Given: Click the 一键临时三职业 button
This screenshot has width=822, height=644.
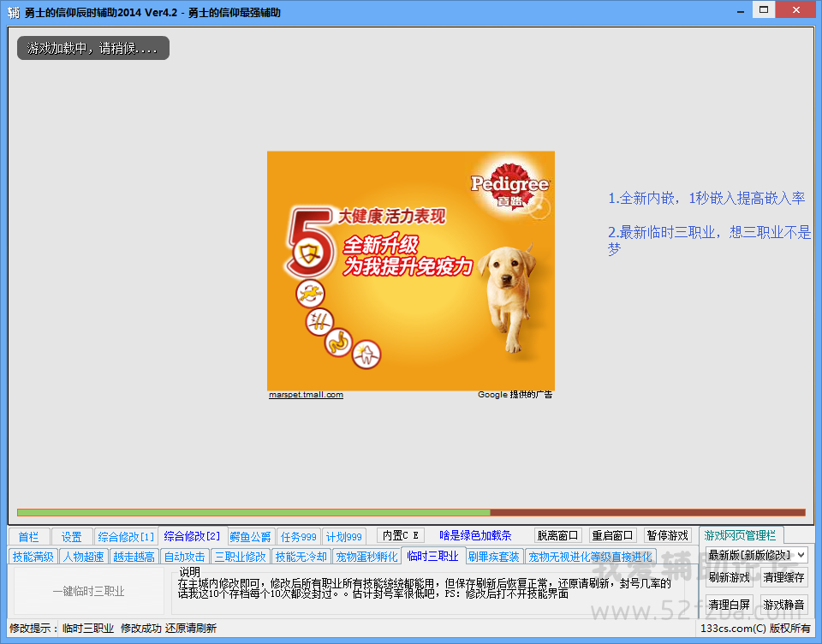Looking at the screenshot, I should (88, 591).
